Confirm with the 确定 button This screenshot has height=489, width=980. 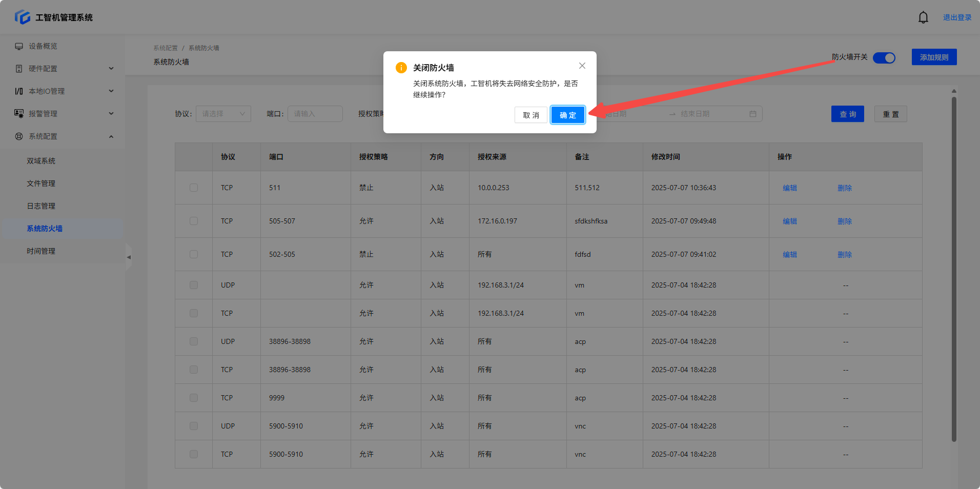[x=567, y=115]
